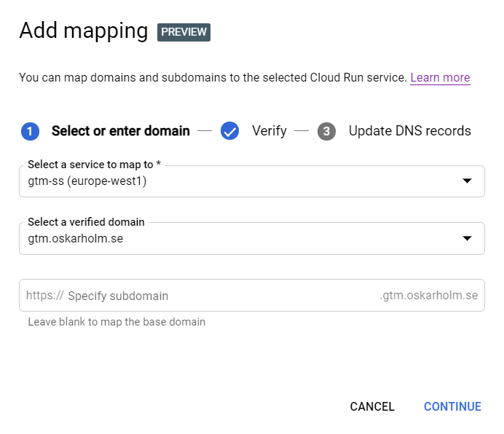Focus the Specify subdomain input field
This screenshot has width=504, height=434.
click(x=218, y=296)
